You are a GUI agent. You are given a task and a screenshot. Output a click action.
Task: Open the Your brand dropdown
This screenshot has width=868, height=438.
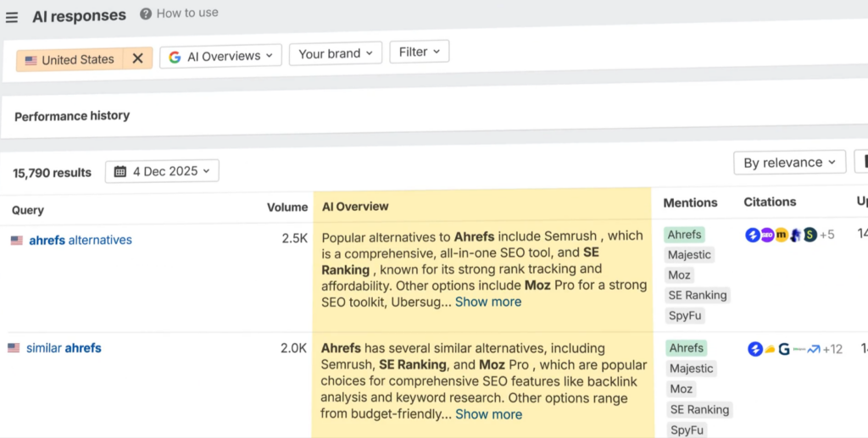tap(336, 53)
